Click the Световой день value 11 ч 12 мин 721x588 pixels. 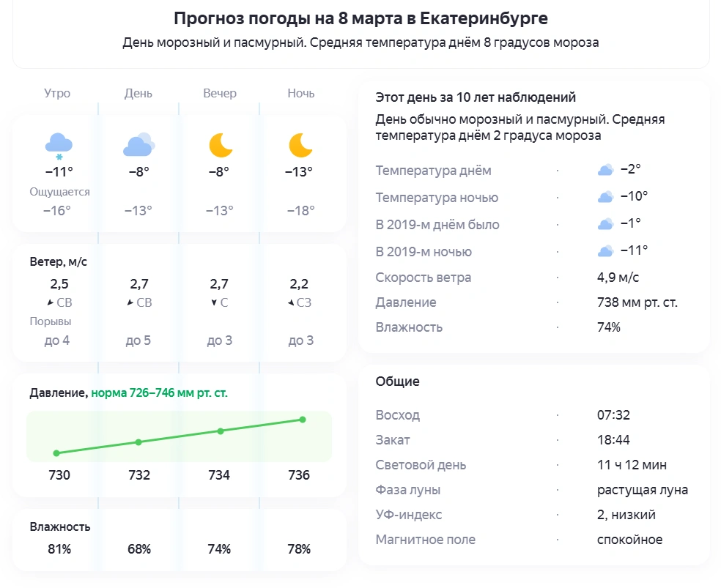pos(632,465)
